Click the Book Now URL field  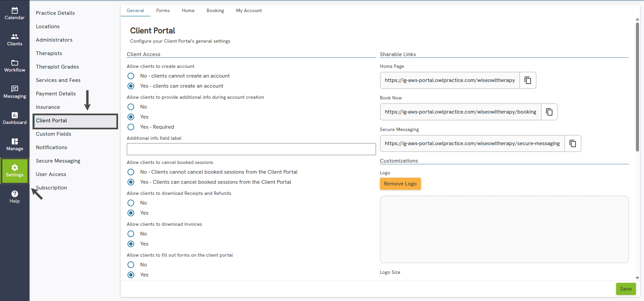[x=461, y=112]
